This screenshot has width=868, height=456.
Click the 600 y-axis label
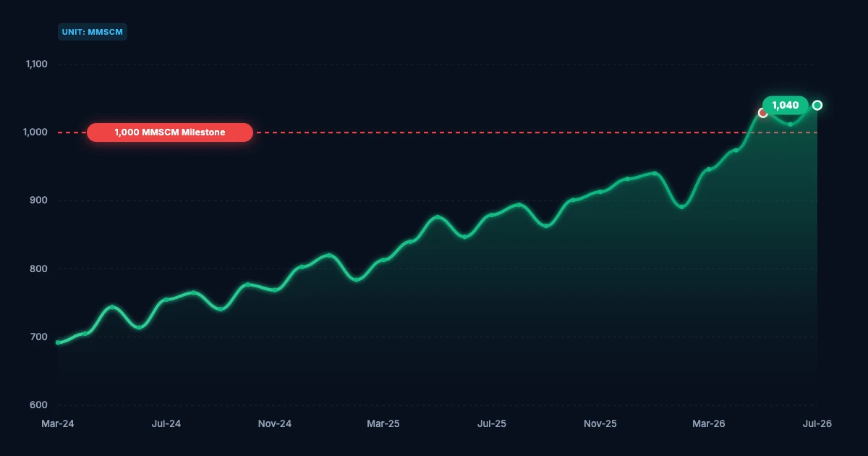tap(39, 405)
